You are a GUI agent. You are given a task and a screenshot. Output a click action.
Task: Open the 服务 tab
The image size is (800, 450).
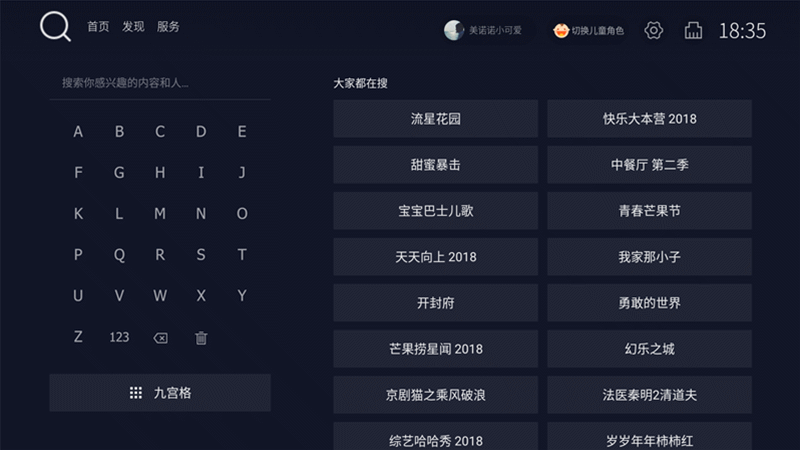168,27
